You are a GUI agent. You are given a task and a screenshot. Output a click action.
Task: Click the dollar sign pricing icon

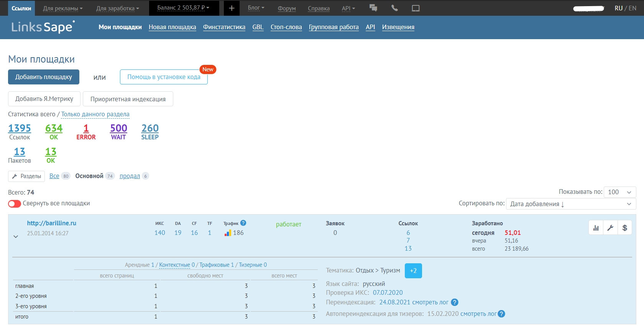625,228
